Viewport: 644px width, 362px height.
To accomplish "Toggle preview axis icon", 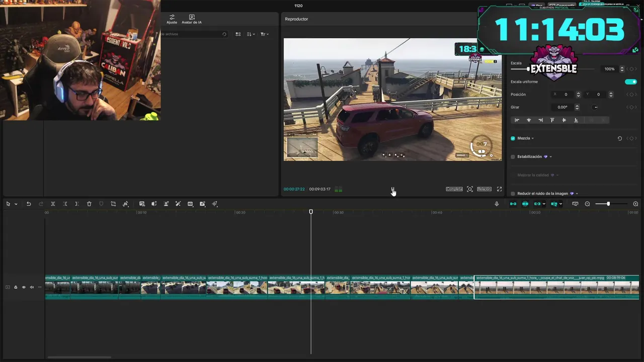I will pos(554,204).
